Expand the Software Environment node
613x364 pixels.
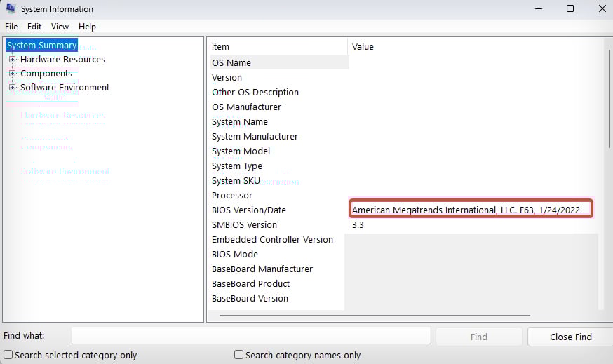[12, 88]
